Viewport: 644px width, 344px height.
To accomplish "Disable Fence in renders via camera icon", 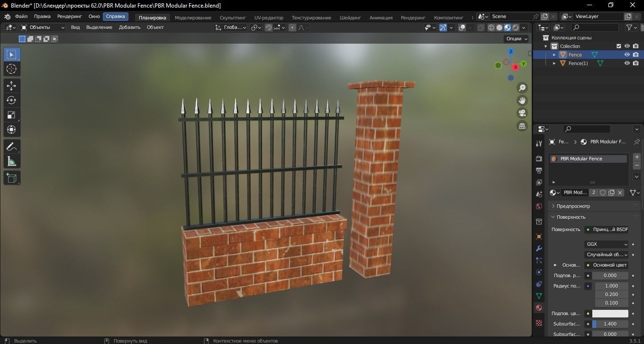I will coord(636,55).
